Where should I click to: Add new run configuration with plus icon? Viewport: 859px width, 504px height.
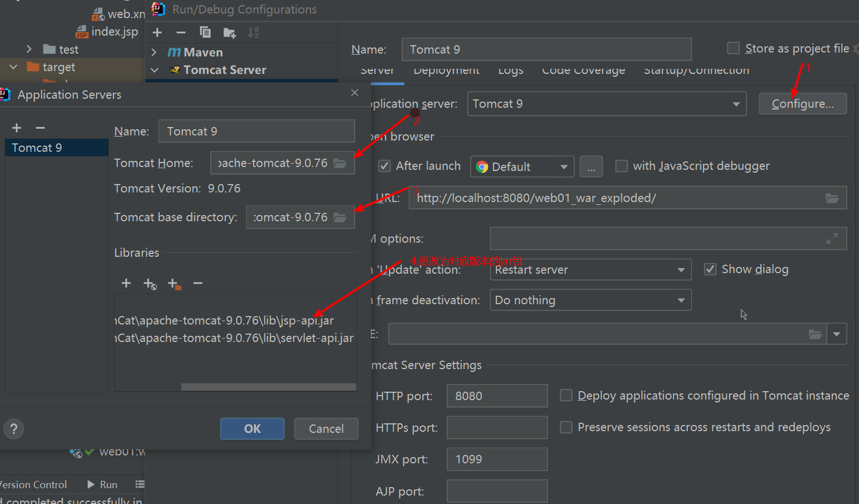[158, 33]
